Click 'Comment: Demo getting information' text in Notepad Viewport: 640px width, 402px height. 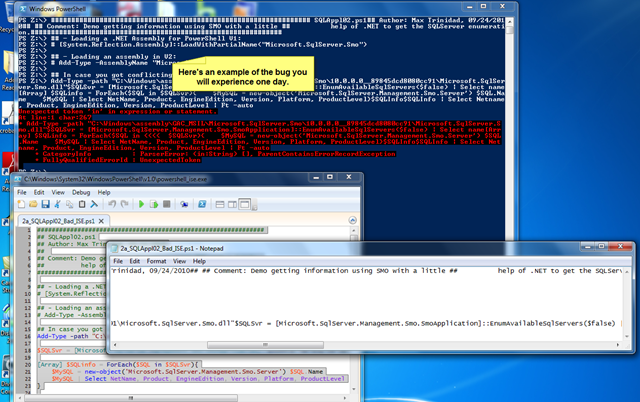click(331, 271)
